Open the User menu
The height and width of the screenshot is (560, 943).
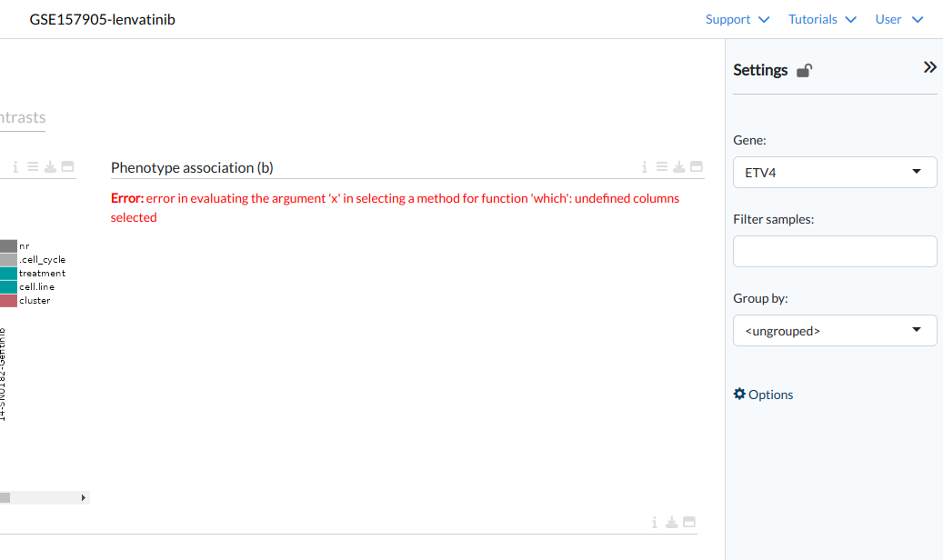point(899,19)
